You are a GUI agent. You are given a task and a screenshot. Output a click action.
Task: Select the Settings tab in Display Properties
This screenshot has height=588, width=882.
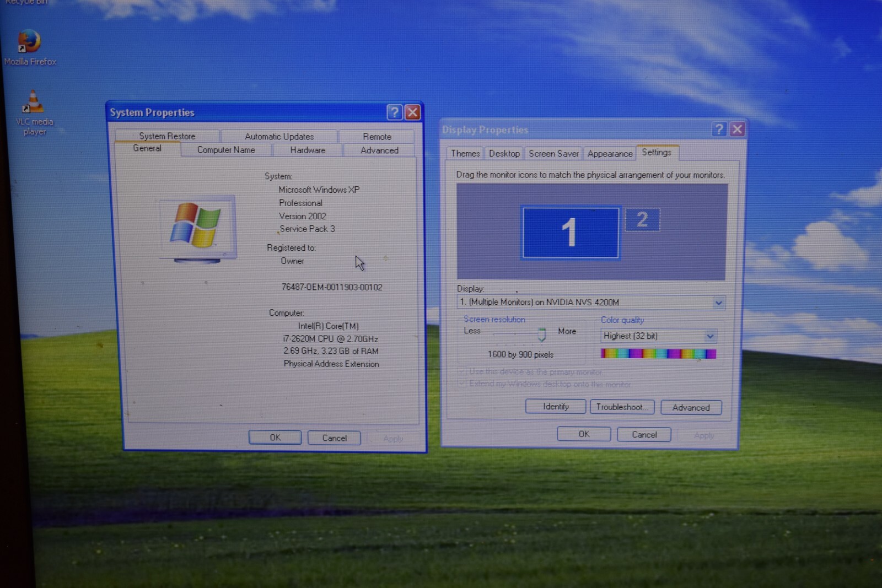point(657,153)
